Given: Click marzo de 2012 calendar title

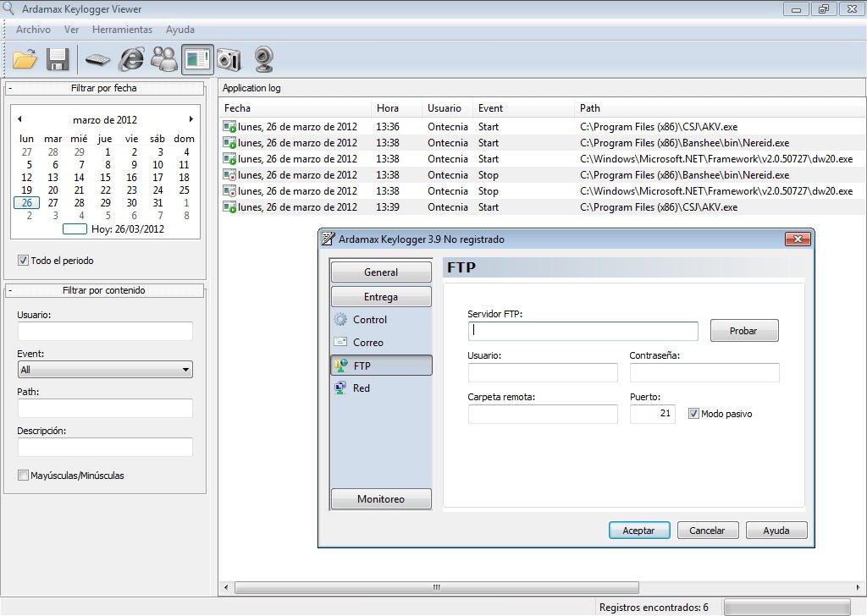Looking at the screenshot, I should (105, 120).
